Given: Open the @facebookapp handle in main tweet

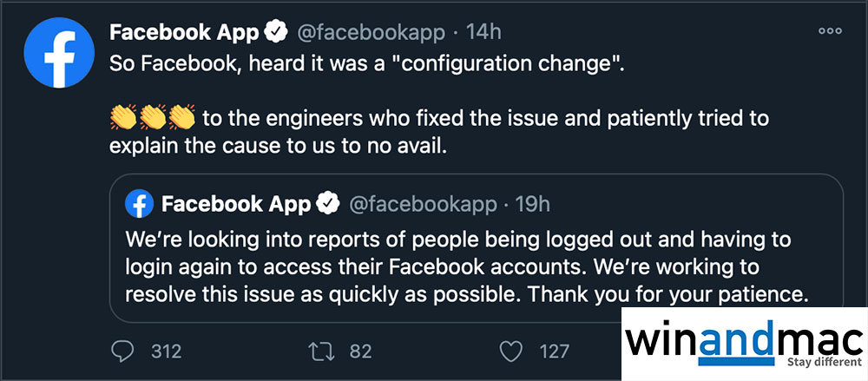Looking at the screenshot, I should click(x=372, y=33).
